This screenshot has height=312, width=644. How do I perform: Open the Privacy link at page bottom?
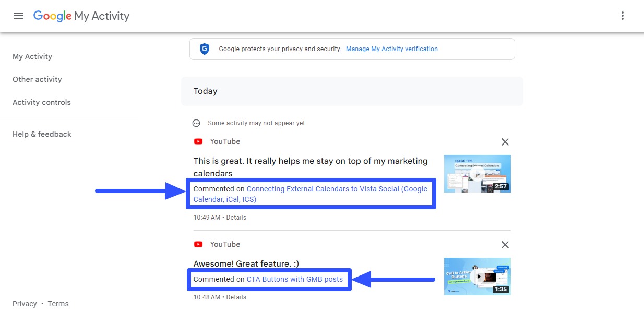point(24,303)
